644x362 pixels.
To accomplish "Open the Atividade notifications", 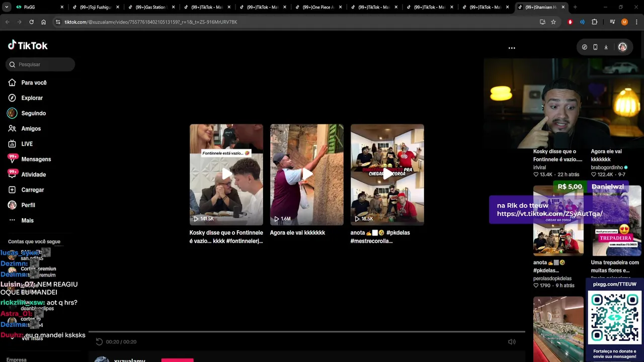I will [33, 174].
